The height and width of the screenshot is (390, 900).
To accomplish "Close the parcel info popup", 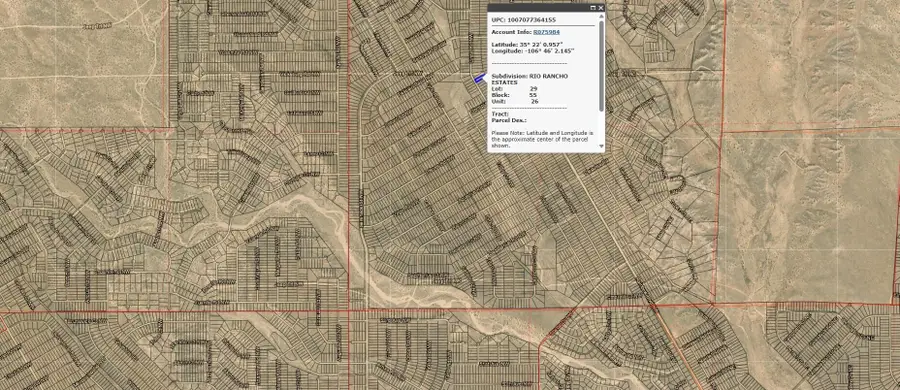I will coord(600,7).
